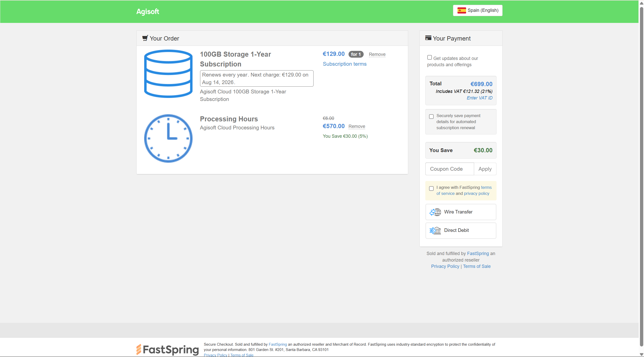Click the shopping cart icon beside Your Order
Screen dimensions: 644x357
[145, 38]
